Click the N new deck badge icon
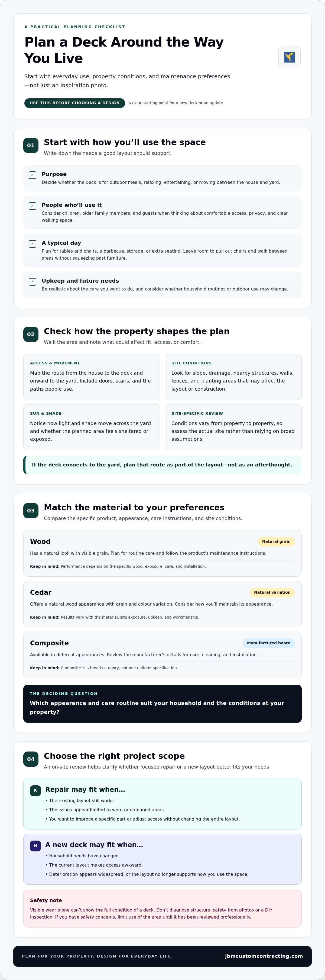This screenshot has width=325, height=980. point(35,846)
